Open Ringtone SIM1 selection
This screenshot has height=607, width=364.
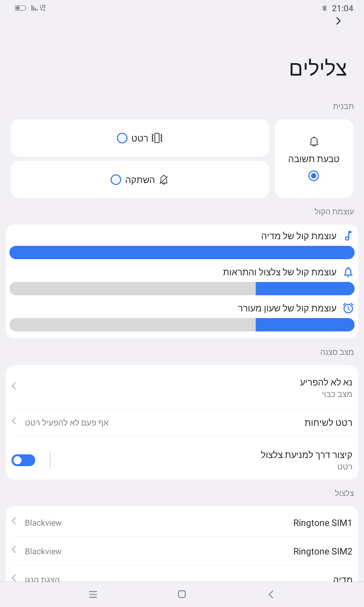coord(182,523)
